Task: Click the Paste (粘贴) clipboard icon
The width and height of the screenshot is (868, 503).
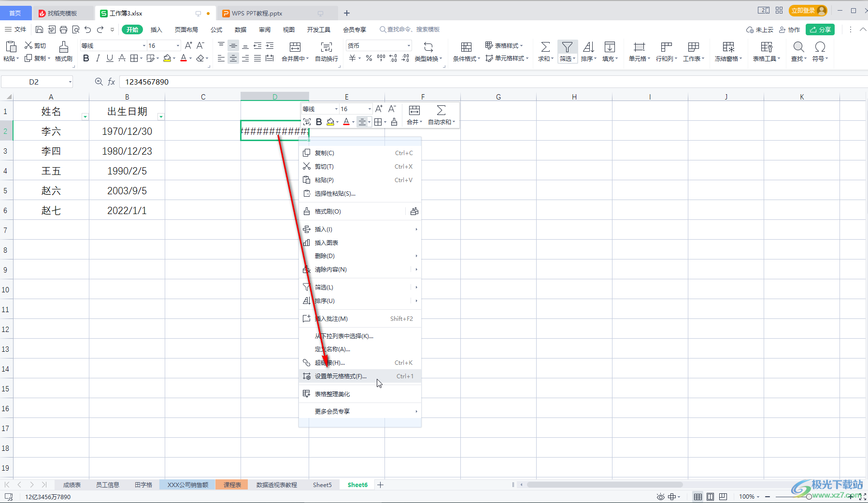Action: 11,47
